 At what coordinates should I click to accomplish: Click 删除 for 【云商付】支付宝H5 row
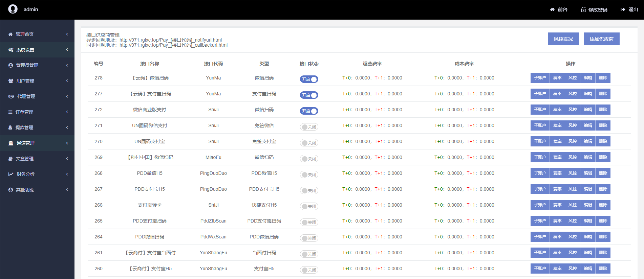tap(603, 269)
